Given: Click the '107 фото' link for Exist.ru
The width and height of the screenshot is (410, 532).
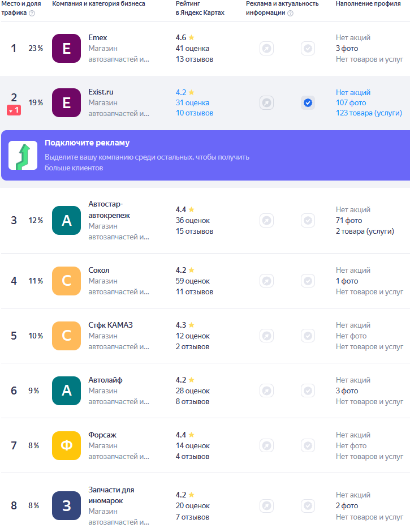Looking at the screenshot, I should coord(351,103).
